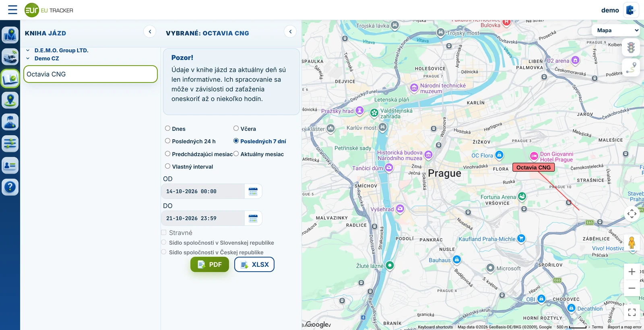Click the DO date input field
Image resolution: width=644 pixels, height=330 pixels.
203,218
